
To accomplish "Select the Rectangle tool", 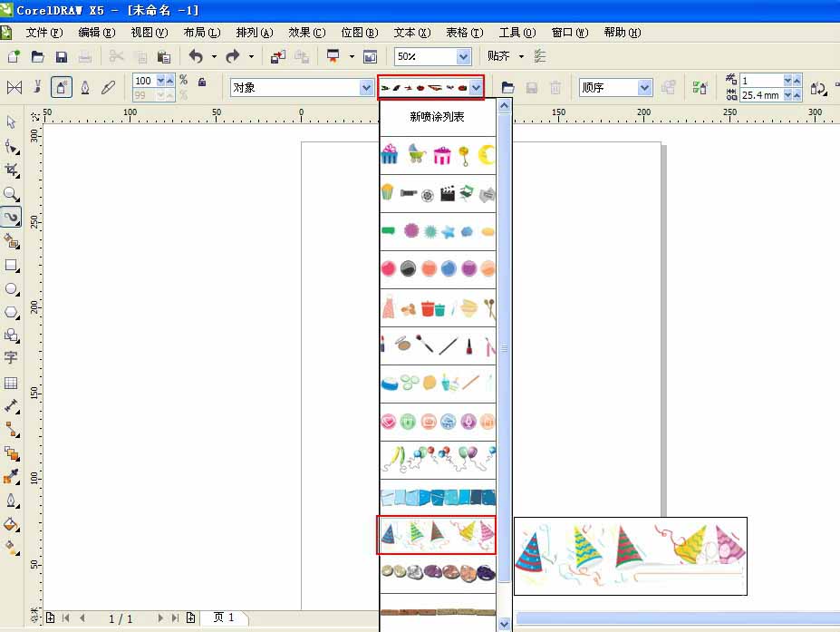I will coord(11,266).
